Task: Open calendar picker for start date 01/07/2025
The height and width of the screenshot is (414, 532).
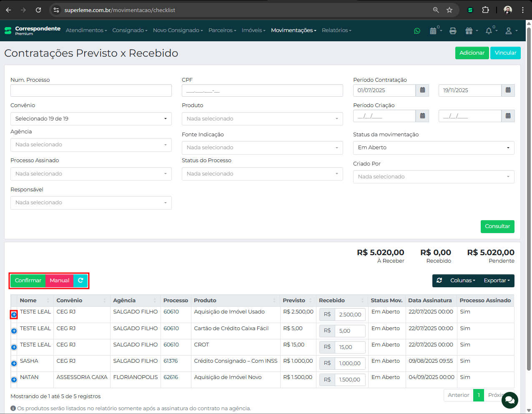Action: (x=422, y=90)
